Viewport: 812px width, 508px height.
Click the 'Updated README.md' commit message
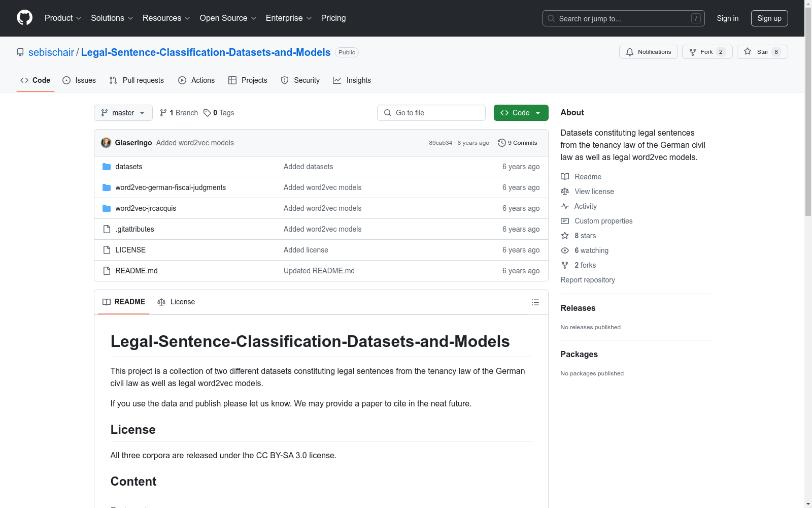pos(319,271)
